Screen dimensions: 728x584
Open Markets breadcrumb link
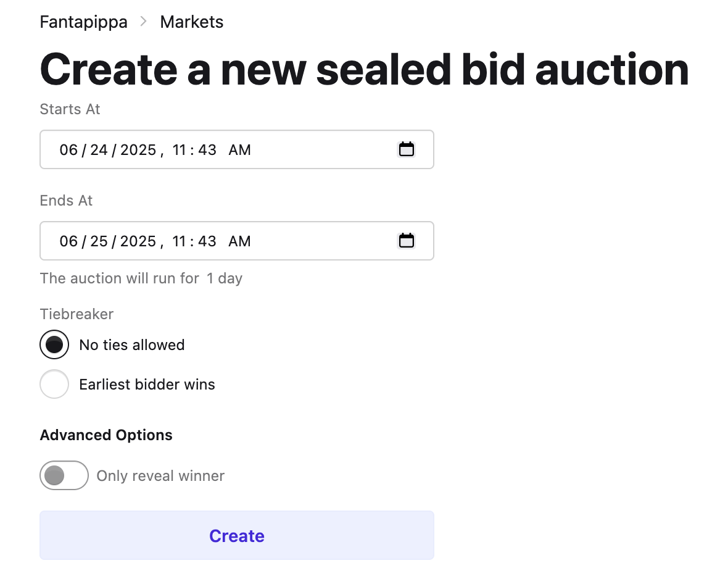[192, 22]
